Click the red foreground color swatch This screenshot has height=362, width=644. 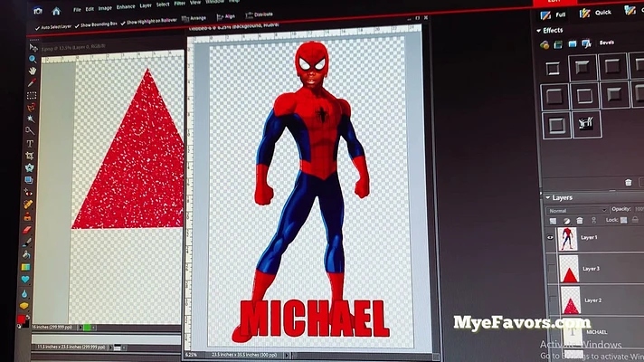tap(22, 319)
